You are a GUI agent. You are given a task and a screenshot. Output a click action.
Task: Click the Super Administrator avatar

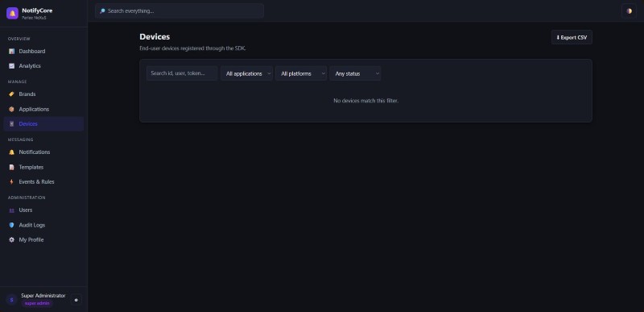click(11, 300)
